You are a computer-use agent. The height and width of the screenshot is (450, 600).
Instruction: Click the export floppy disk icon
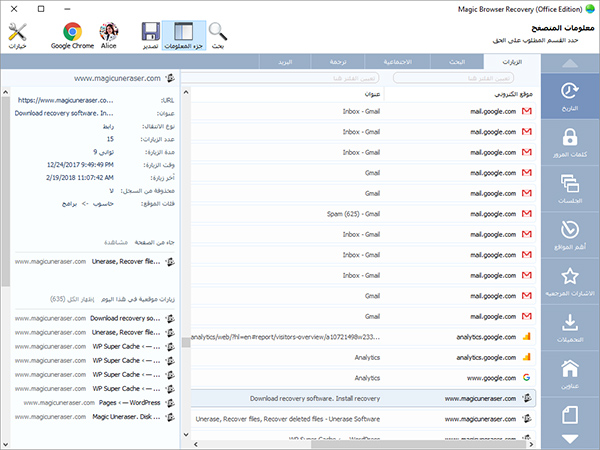click(x=151, y=36)
